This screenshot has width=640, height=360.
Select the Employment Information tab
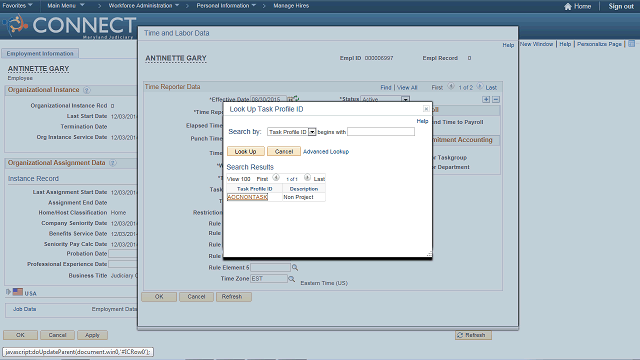coord(40,53)
